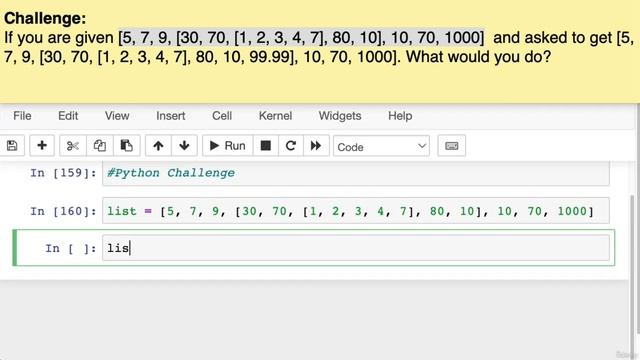Copy selected cells icon

tap(100, 146)
